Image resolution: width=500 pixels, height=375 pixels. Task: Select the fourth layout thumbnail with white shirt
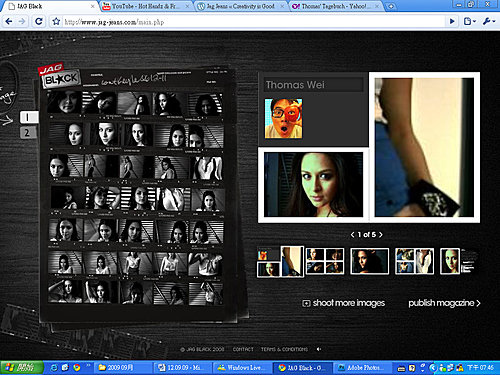(414, 261)
